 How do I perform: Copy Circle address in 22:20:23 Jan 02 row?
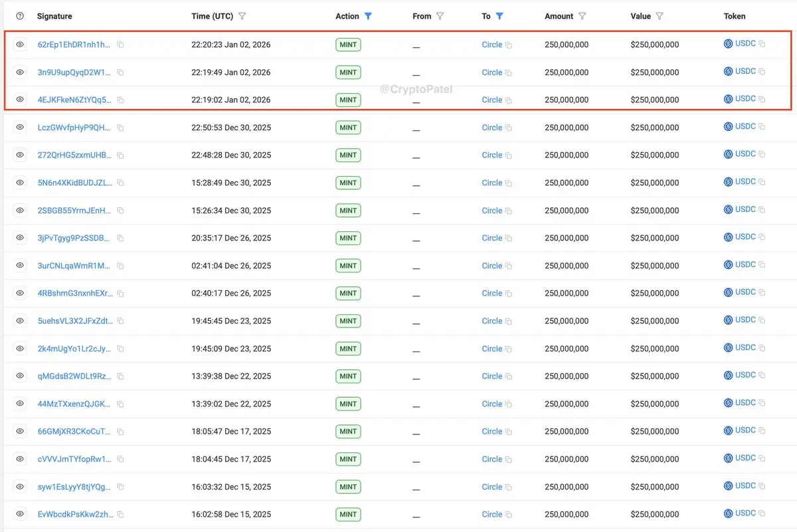pos(509,45)
